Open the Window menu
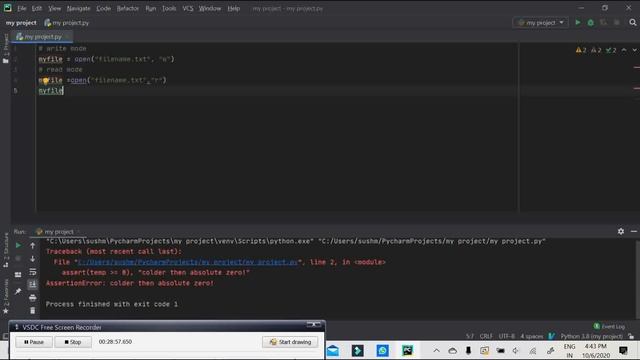Screen dimensions: 640x360 [x=210, y=8]
